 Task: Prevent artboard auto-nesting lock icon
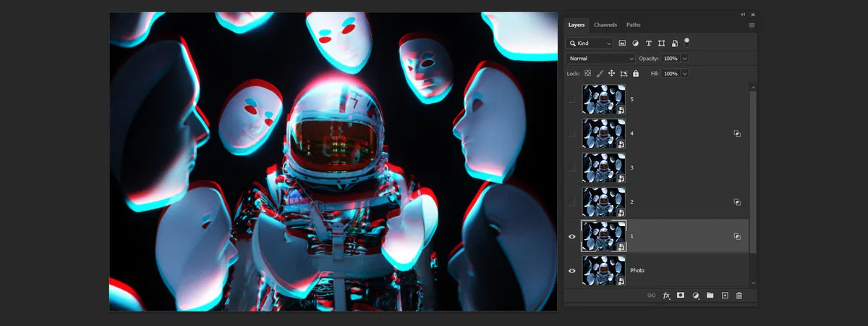pos(624,73)
